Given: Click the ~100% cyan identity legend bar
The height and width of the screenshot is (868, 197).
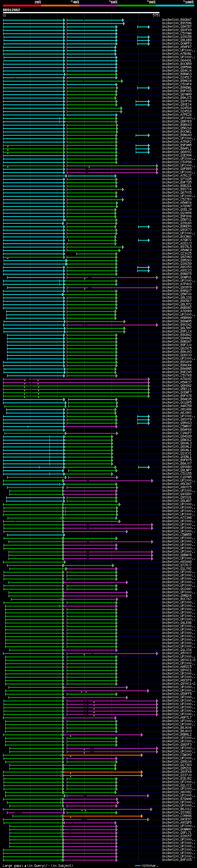Looking at the screenshot, I should click(x=175, y=6).
